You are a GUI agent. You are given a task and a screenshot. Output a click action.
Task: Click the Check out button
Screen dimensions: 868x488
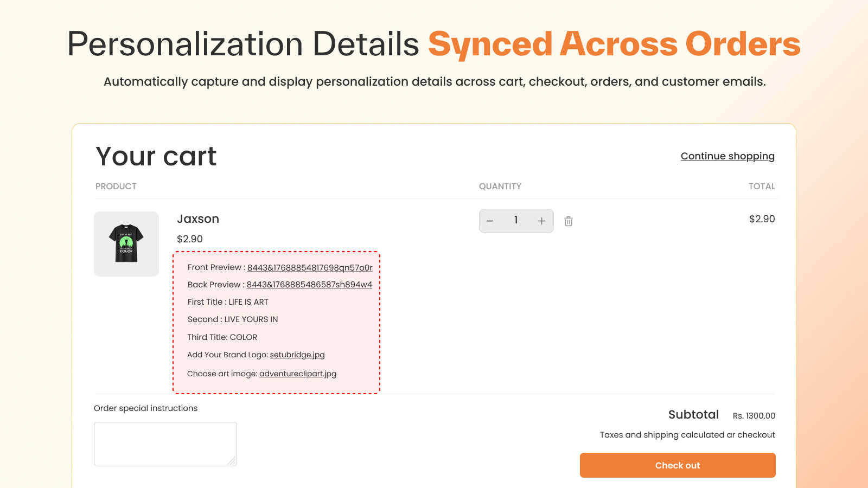click(677, 465)
